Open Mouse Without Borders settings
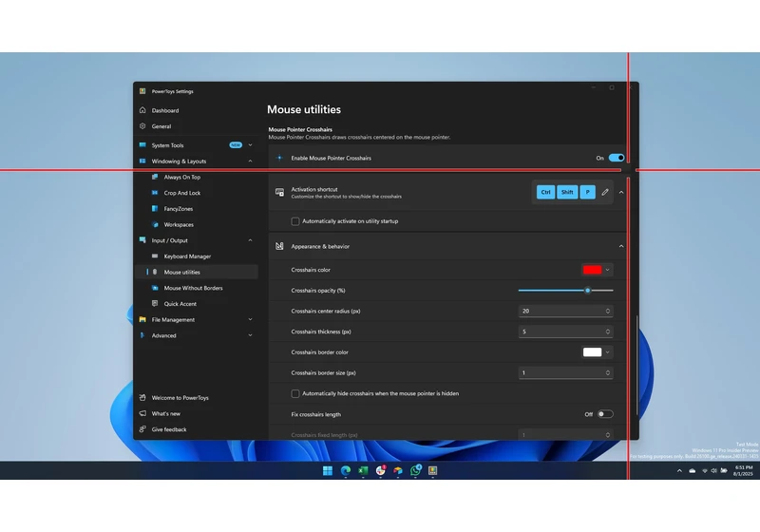Screen dimensions: 760x532 coord(194,288)
